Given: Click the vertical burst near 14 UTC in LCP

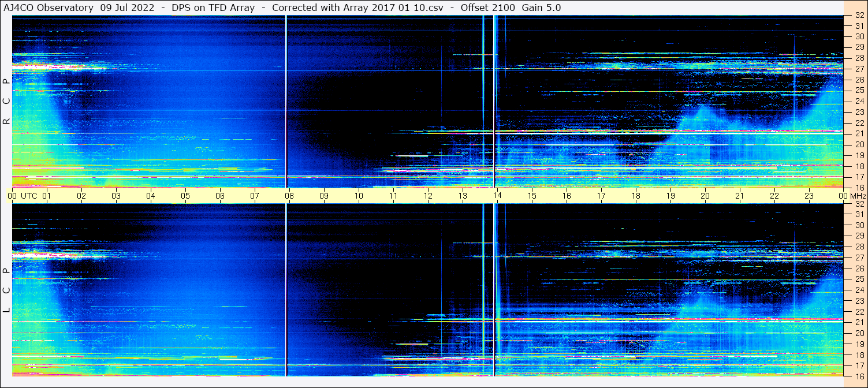Looking at the screenshot, I should 494,290.
